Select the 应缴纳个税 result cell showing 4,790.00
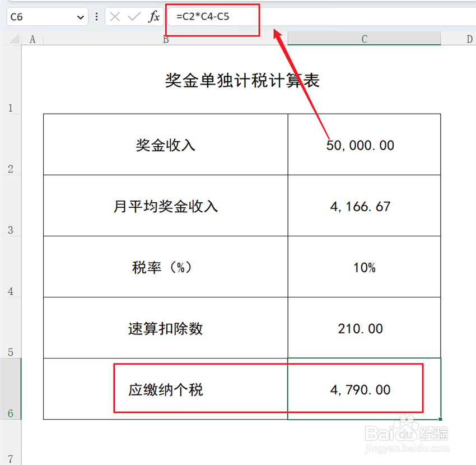Viewport: 476px width, 465px height. tap(364, 389)
